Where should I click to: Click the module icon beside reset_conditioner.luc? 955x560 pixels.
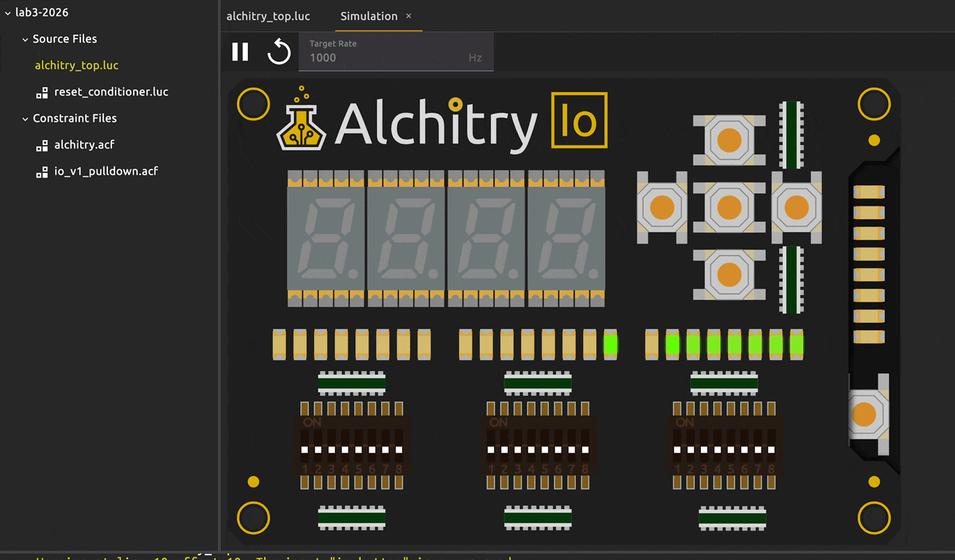42,92
